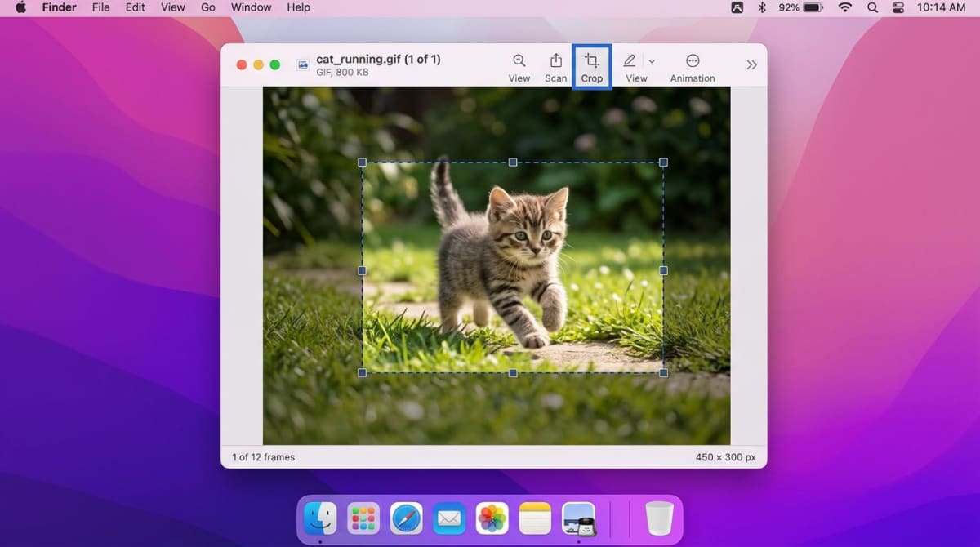The height and width of the screenshot is (547, 980).
Task: Select the Crop tool in the toolbar
Action: [591, 65]
